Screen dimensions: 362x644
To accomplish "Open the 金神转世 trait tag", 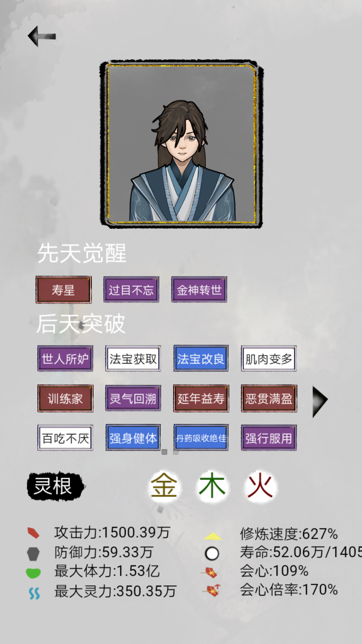I will coord(199,290).
